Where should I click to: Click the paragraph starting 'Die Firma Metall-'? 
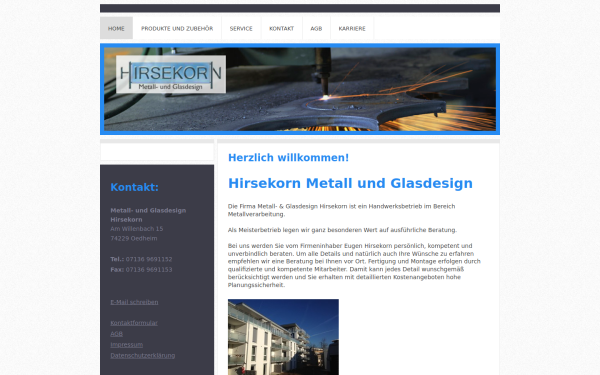click(342, 210)
